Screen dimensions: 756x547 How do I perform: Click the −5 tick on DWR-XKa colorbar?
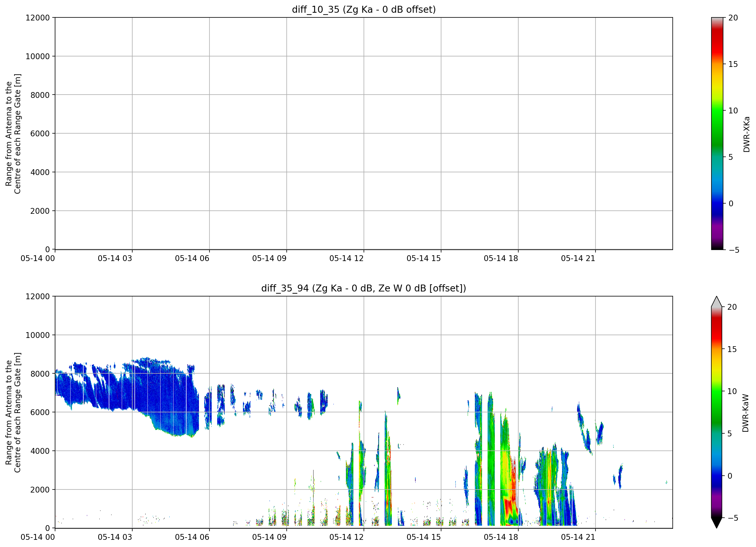[734, 250]
